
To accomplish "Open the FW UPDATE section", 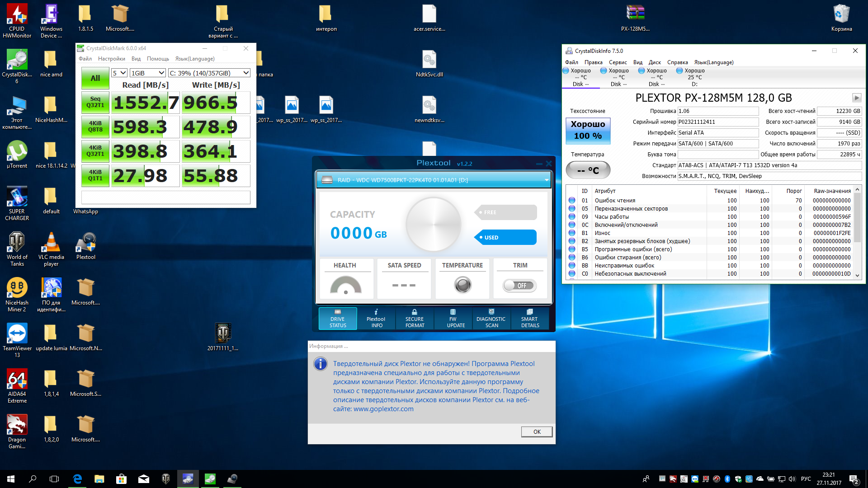I will pyautogui.click(x=453, y=319).
